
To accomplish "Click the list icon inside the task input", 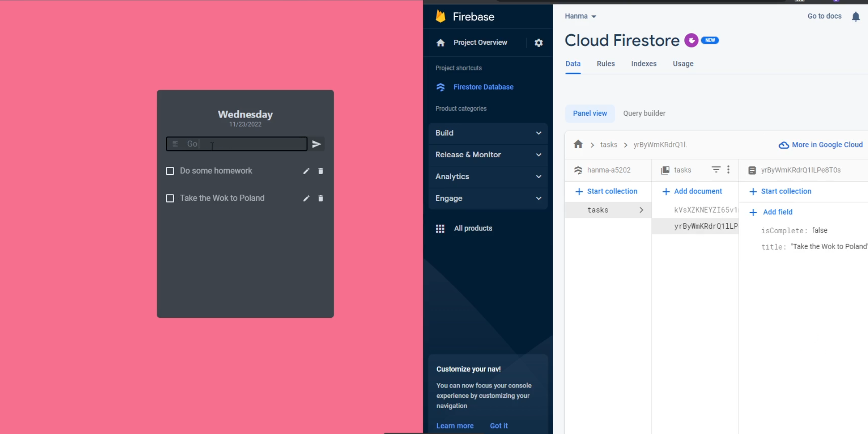I will pos(175,144).
